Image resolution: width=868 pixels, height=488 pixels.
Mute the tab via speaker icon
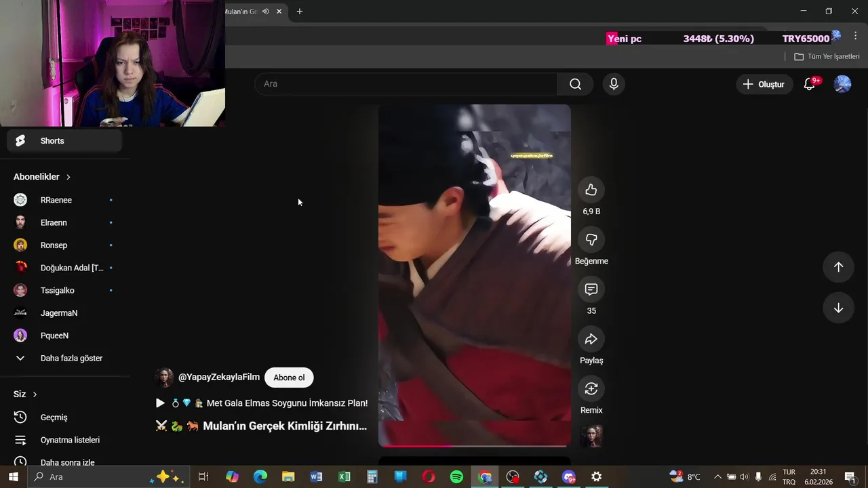265,12
